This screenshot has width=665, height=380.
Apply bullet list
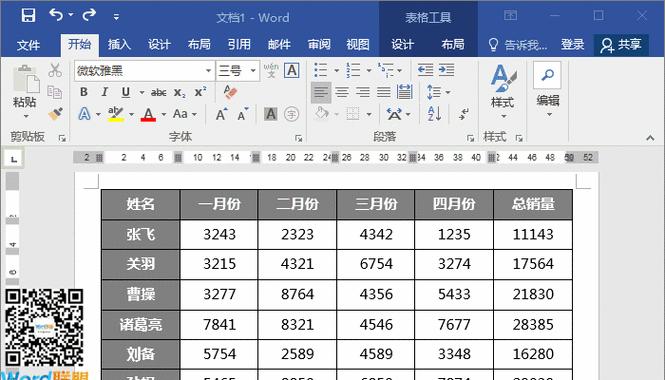click(321, 70)
